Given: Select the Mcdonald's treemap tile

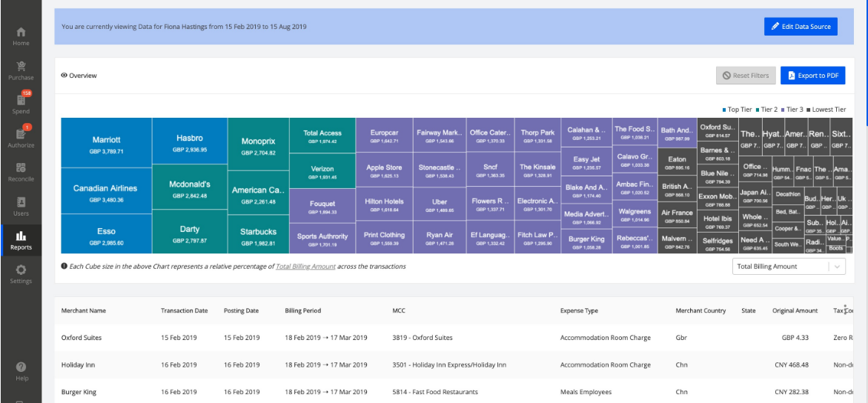Looking at the screenshot, I should (x=189, y=187).
